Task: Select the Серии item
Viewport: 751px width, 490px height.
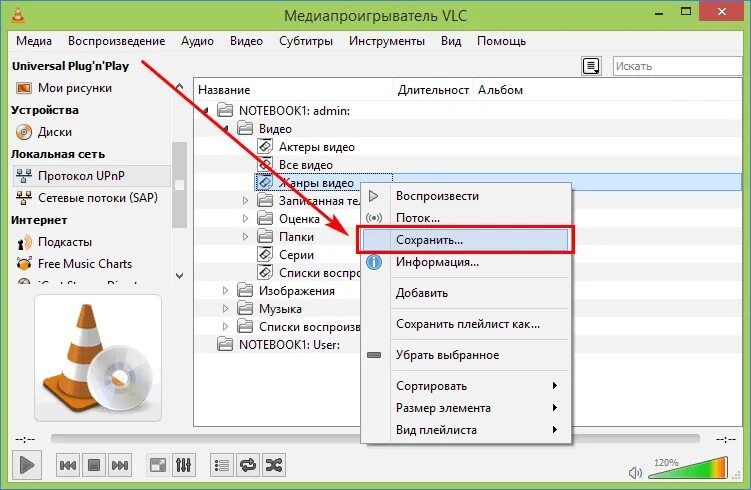Action: click(x=296, y=255)
